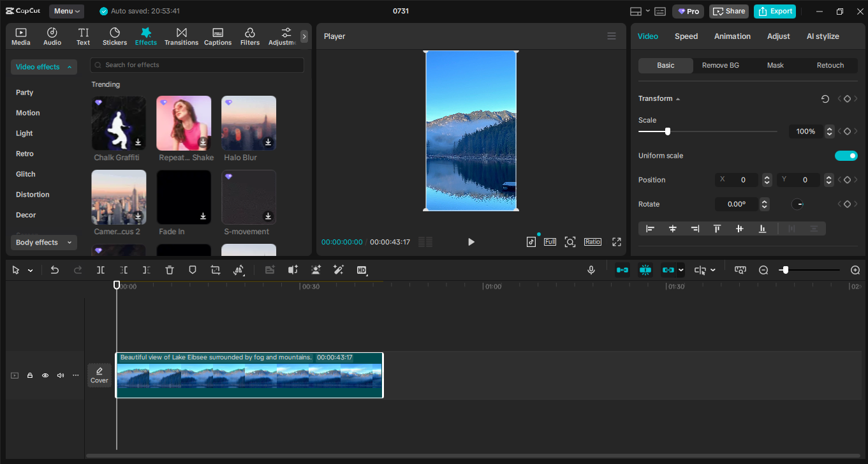Zoom out the timeline with the magnifier icon
Image resolution: width=868 pixels, height=464 pixels.
coord(763,270)
